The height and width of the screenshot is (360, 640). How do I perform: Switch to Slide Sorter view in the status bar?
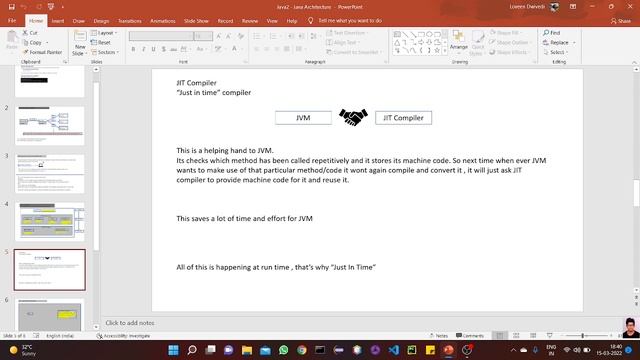tap(516, 336)
